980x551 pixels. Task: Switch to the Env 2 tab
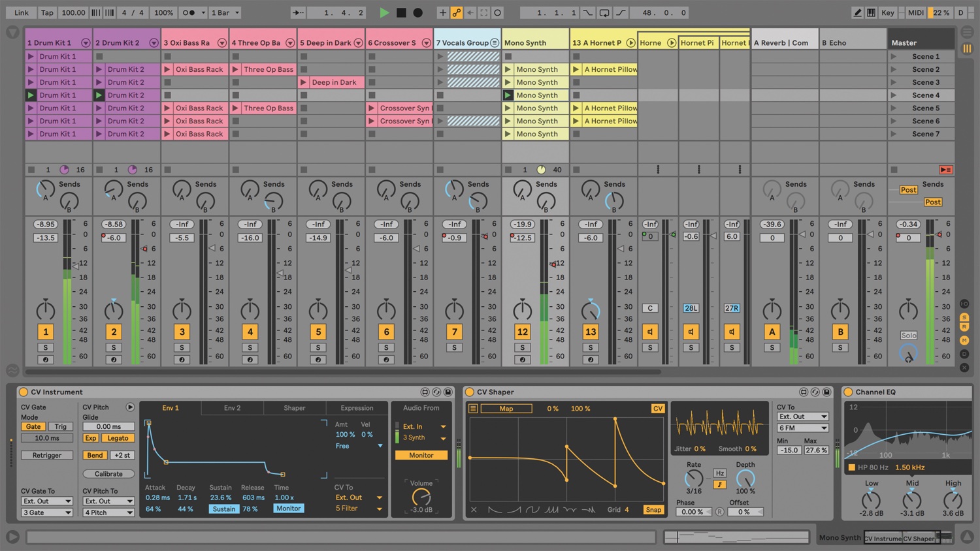[233, 408]
